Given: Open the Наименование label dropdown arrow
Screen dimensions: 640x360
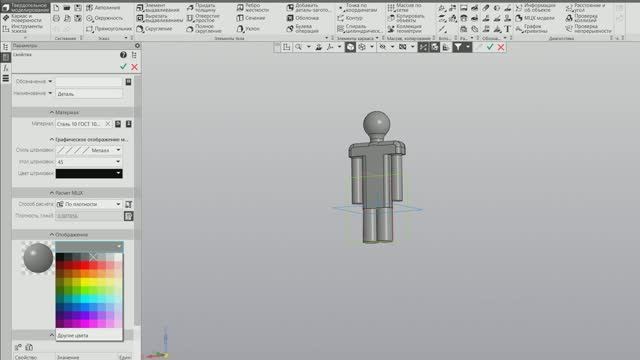Looking at the screenshot, I should 50,93.
